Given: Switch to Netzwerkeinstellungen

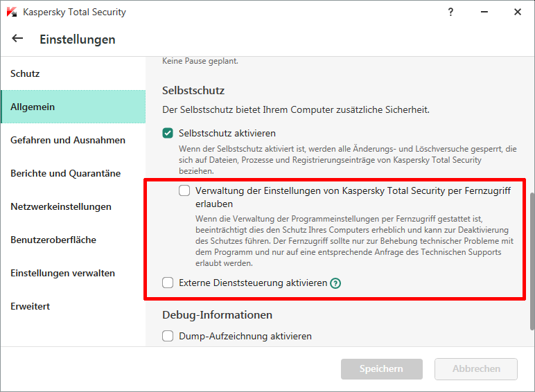Looking at the screenshot, I should click(x=61, y=206).
